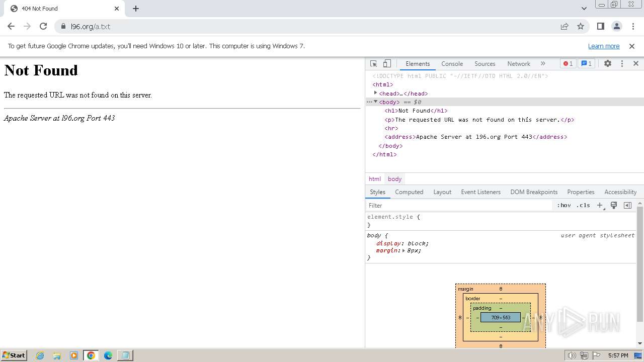Viewport: 644px width, 362px height.
Task: Switch to the Elements tab
Action: 418,64
